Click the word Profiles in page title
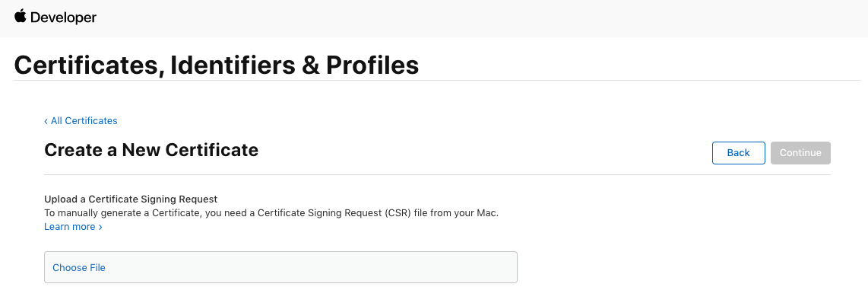Image resolution: width=868 pixels, height=303 pixels. [372, 65]
